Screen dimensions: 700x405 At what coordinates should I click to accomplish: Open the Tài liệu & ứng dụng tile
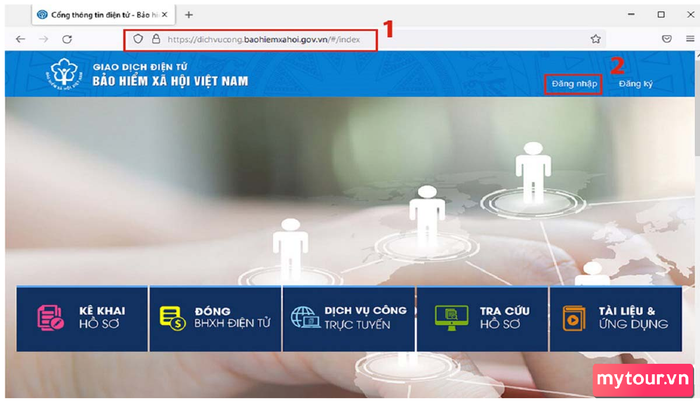[616, 319]
